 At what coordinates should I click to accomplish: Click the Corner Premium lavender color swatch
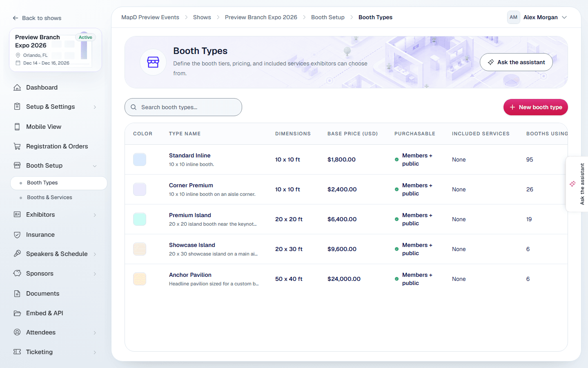coord(140,189)
